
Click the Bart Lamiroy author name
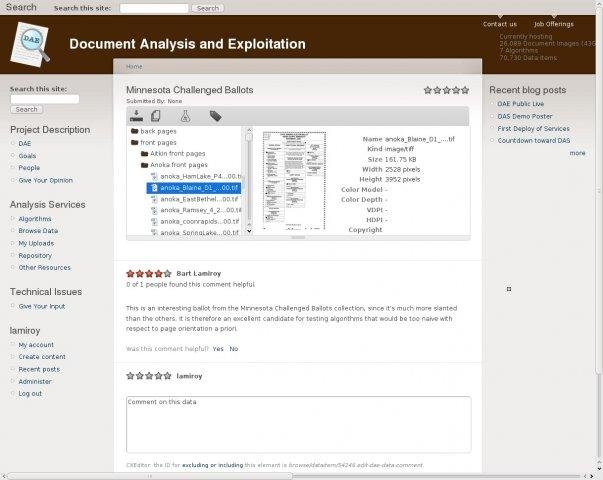coord(198,273)
